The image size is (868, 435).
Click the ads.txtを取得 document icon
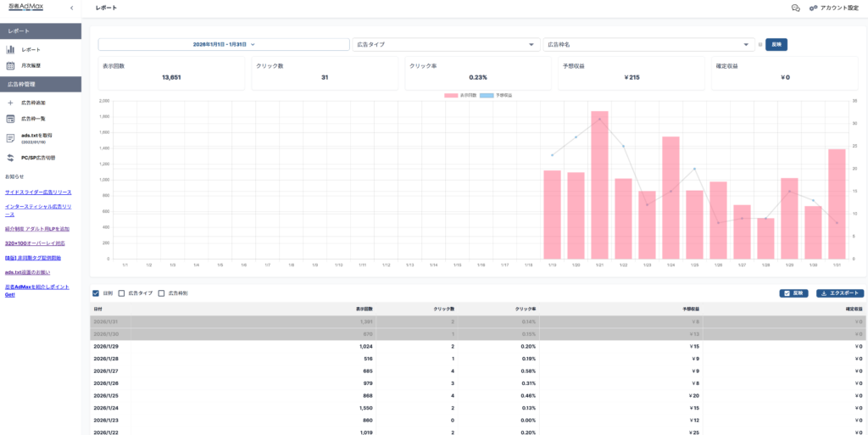(x=11, y=138)
